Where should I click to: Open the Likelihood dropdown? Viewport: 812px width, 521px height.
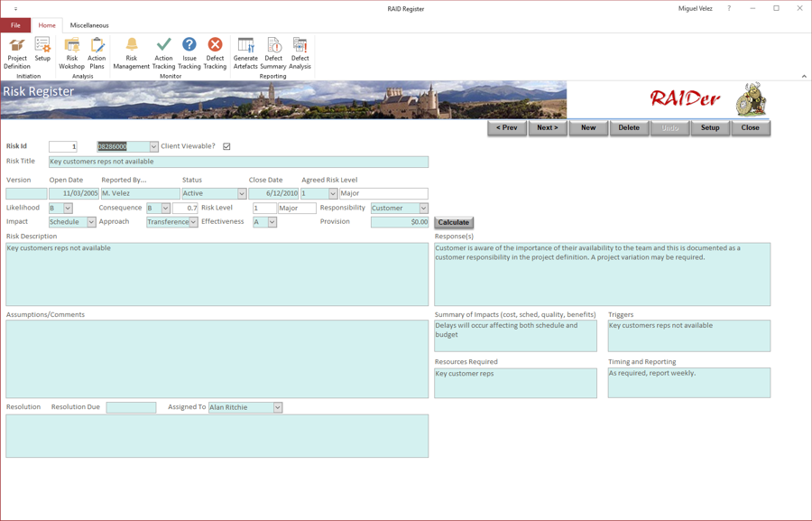(68, 208)
